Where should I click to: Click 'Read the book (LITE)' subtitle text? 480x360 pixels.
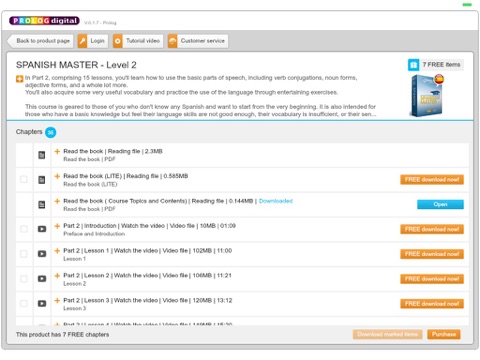tap(90, 184)
